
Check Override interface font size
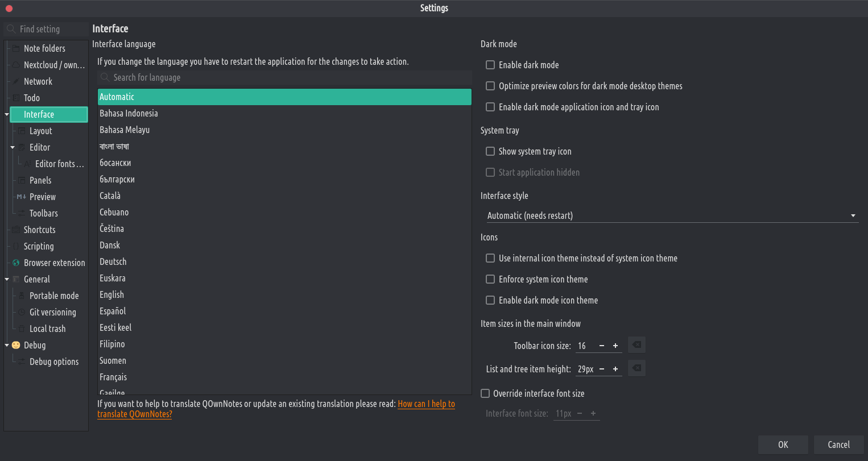coord(485,393)
